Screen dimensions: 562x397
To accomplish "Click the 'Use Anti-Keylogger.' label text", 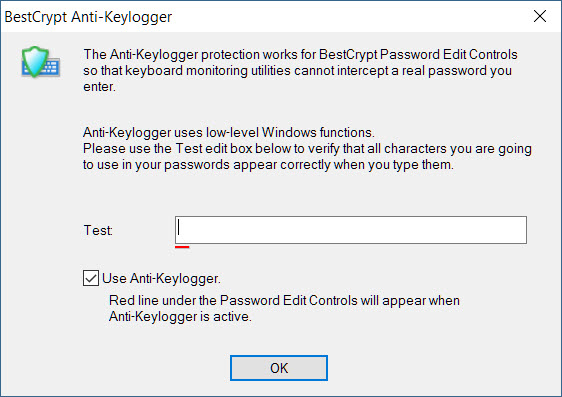I will coord(161,278).
